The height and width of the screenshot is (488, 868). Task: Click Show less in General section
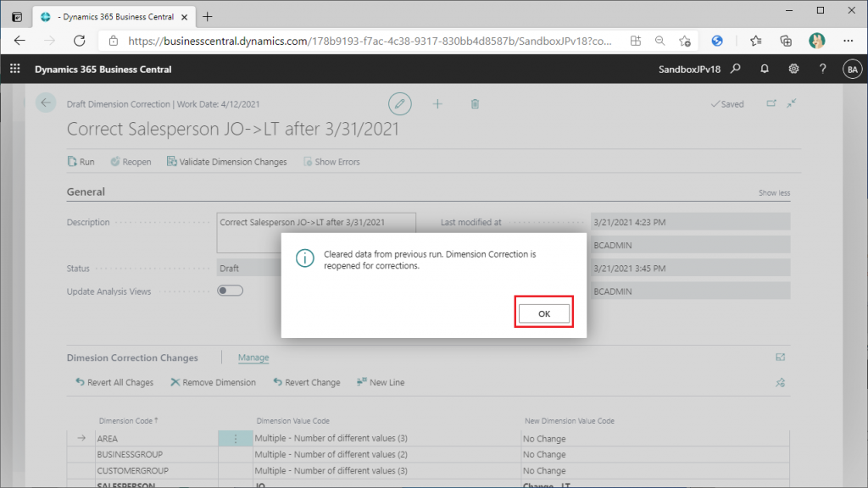click(774, 192)
